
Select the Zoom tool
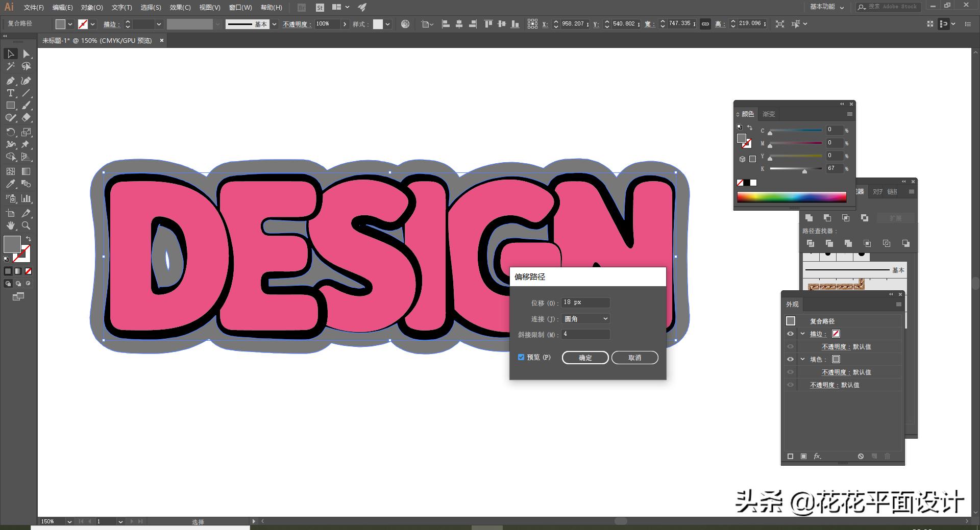pos(26,225)
